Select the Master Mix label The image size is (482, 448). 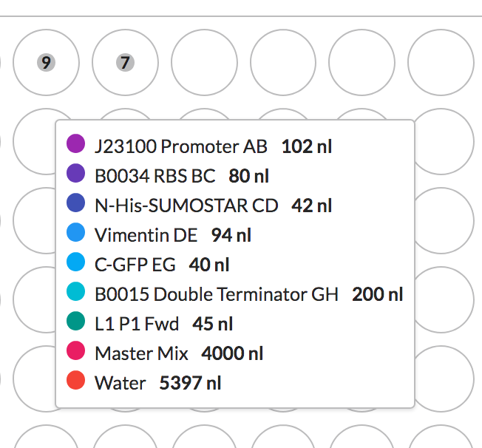(141, 353)
